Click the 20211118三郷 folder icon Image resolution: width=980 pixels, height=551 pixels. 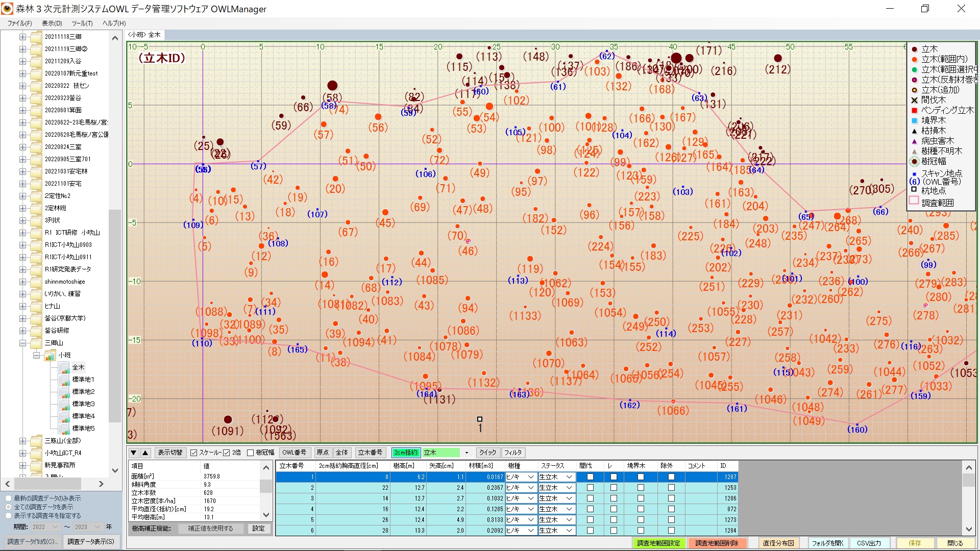coord(36,37)
